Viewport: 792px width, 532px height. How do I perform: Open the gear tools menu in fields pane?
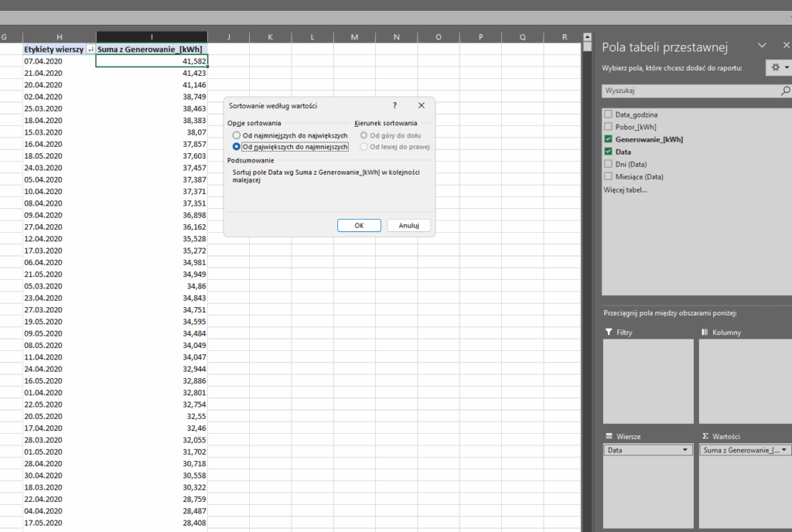pos(777,68)
